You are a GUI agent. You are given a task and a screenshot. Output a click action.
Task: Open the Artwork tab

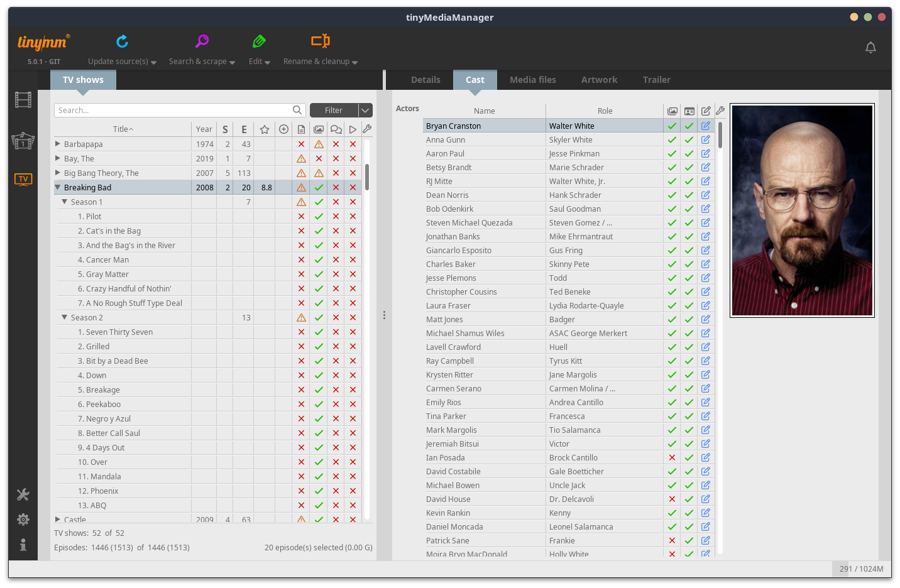point(599,80)
